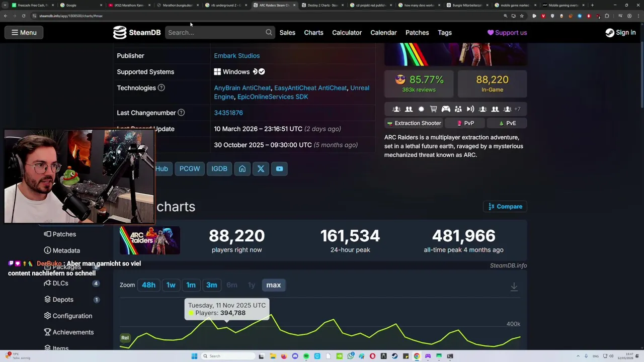Open the Menu hamburger button

tap(24, 33)
